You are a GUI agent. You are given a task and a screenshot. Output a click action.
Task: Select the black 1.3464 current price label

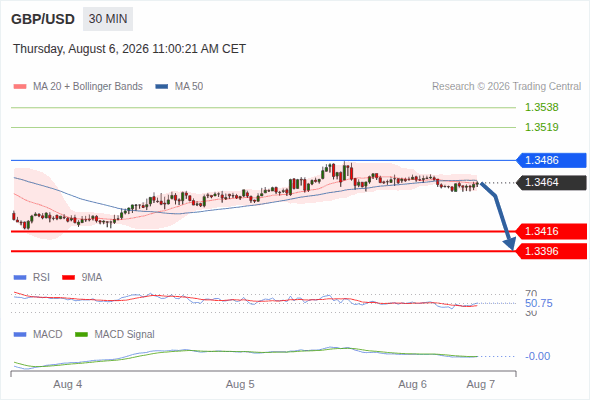point(551,183)
